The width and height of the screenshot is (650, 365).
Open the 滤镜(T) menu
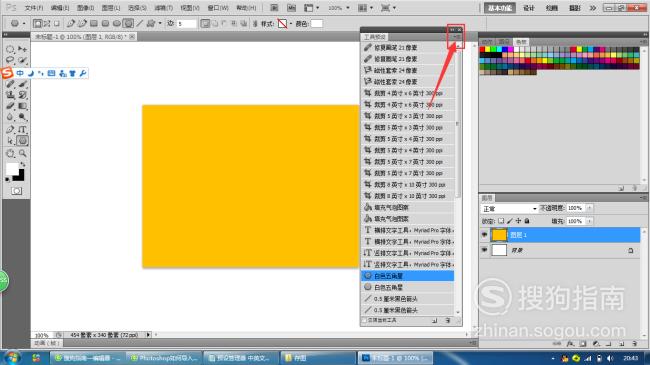(x=164, y=8)
